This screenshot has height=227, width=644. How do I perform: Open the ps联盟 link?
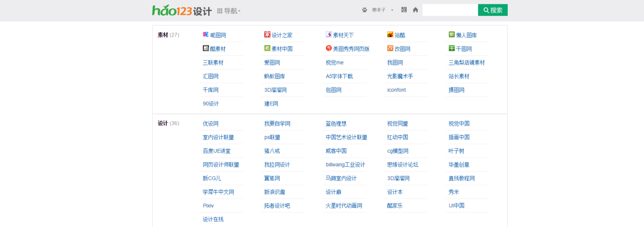272,137
